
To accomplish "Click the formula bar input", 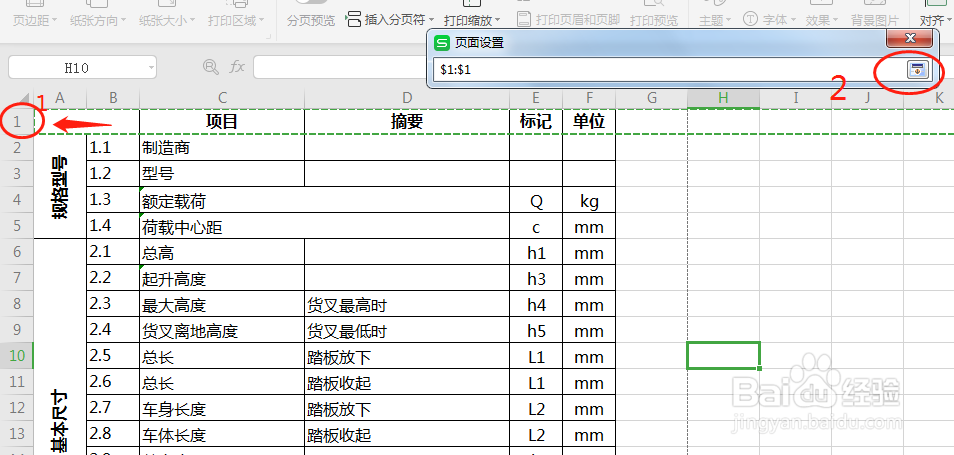I will pyautogui.click(x=339, y=68).
